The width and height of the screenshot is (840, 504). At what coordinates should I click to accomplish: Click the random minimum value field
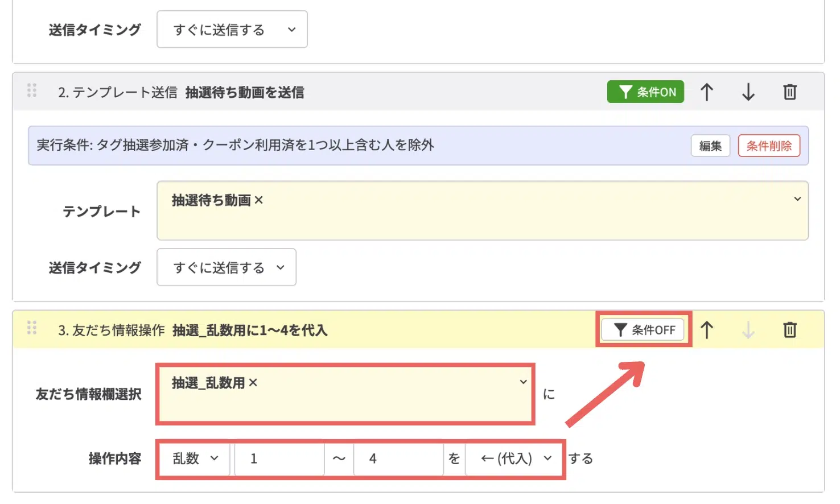[x=279, y=458]
